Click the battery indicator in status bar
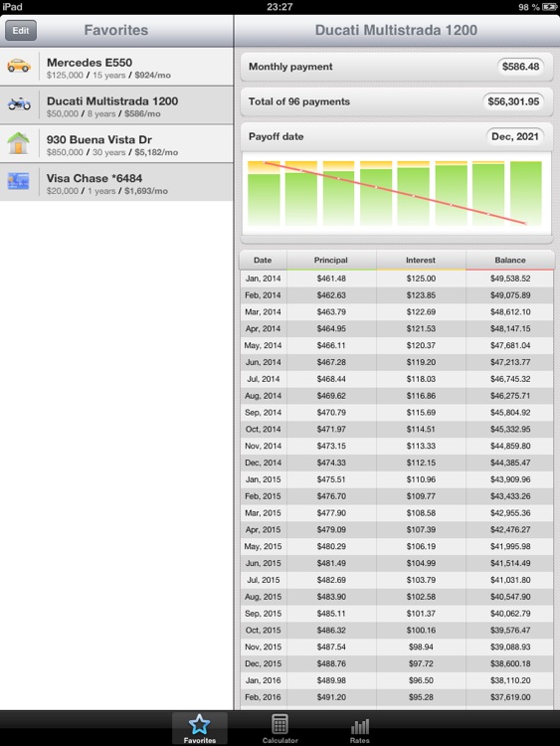This screenshot has width=560, height=746. click(x=549, y=7)
